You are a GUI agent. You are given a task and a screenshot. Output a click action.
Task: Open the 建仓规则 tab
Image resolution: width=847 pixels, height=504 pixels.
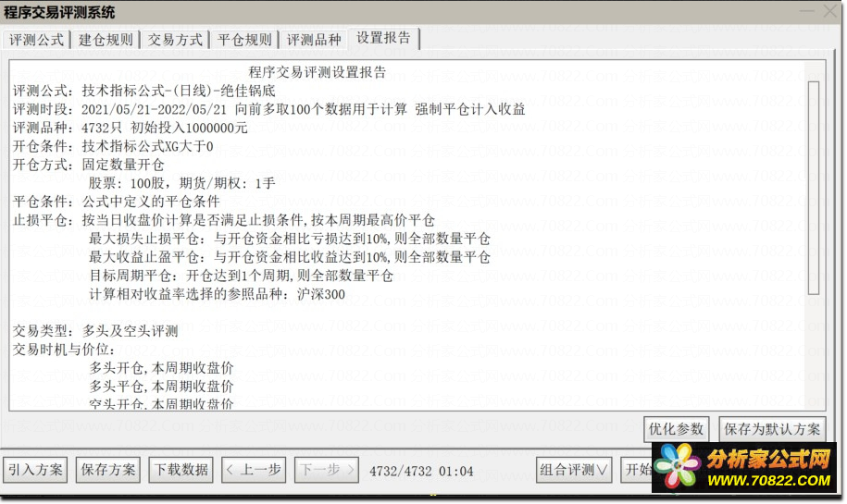pyautogui.click(x=106, y=40)
